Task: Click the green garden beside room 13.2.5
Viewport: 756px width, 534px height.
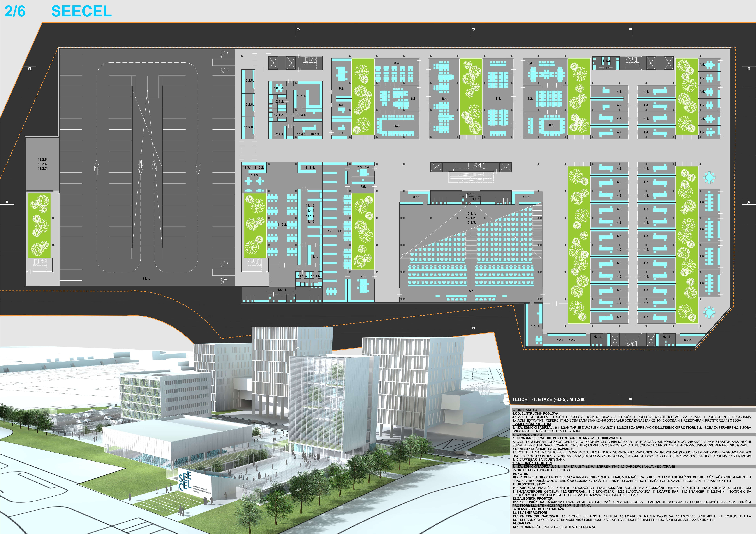Action: click(x=39, y=225)
